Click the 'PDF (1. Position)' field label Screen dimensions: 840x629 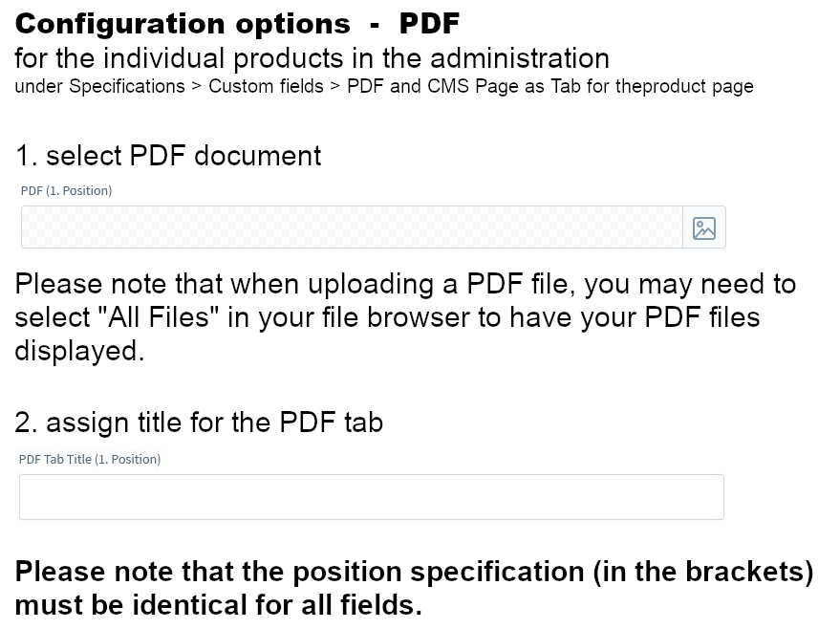67,191
